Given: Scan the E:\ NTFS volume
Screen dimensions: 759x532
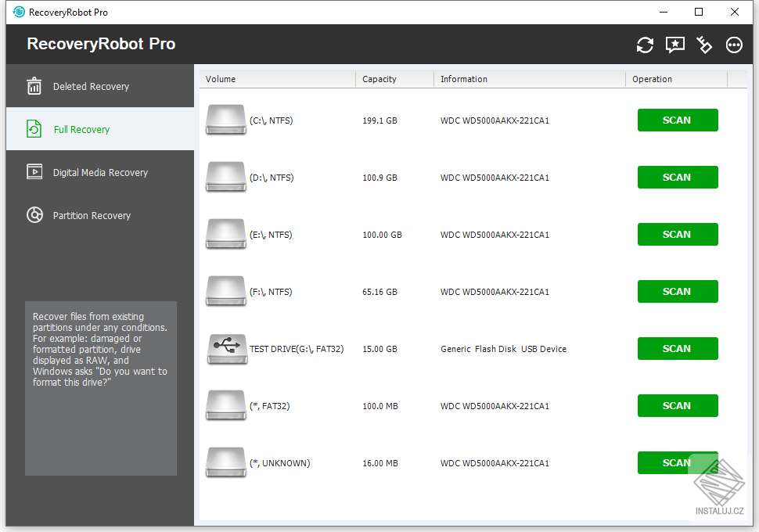Looking at the screenshot, I should [677, 234].
